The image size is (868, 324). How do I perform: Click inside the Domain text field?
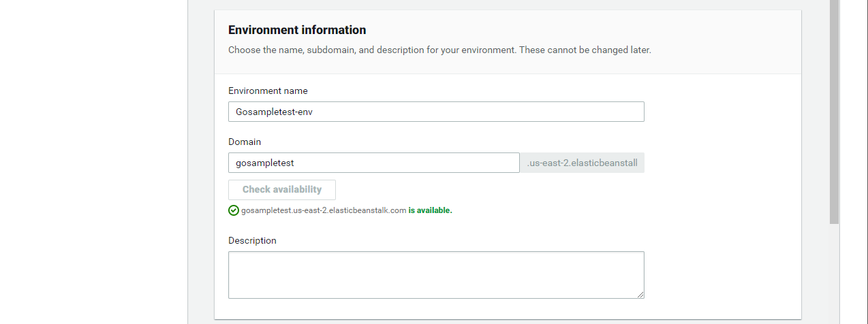(374, 163)
